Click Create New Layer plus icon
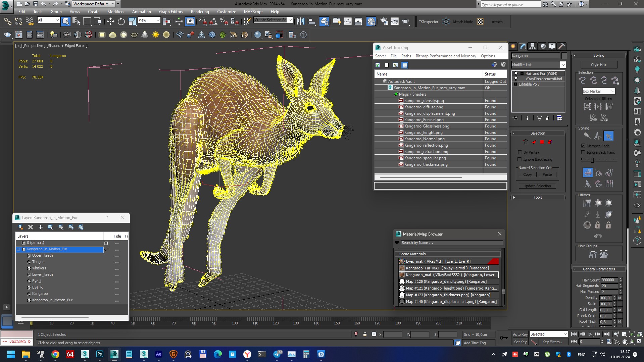Image resolution: width=644 pixels, height=362 pixels. pos(41,227)
